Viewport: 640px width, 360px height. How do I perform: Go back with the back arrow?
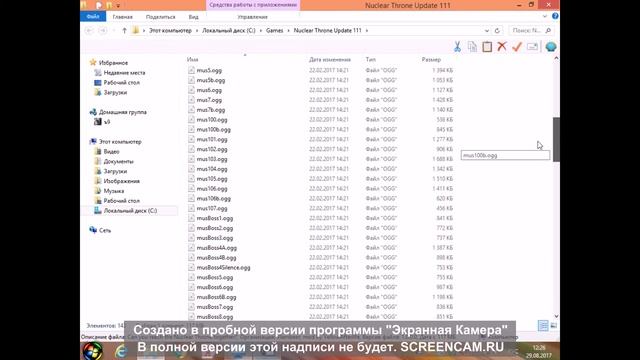point(89,31)
